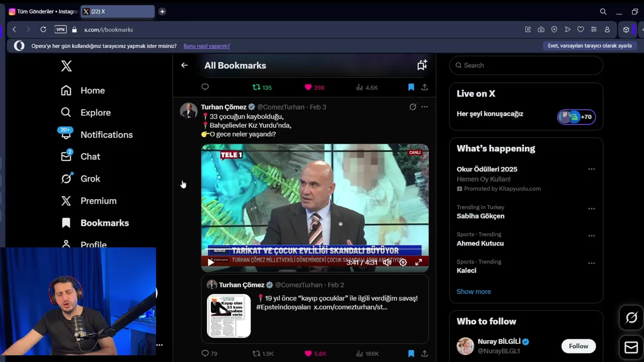The image size is (644, 362).
Task: Open Kaleci trending topic
Action: pos(466,270)
